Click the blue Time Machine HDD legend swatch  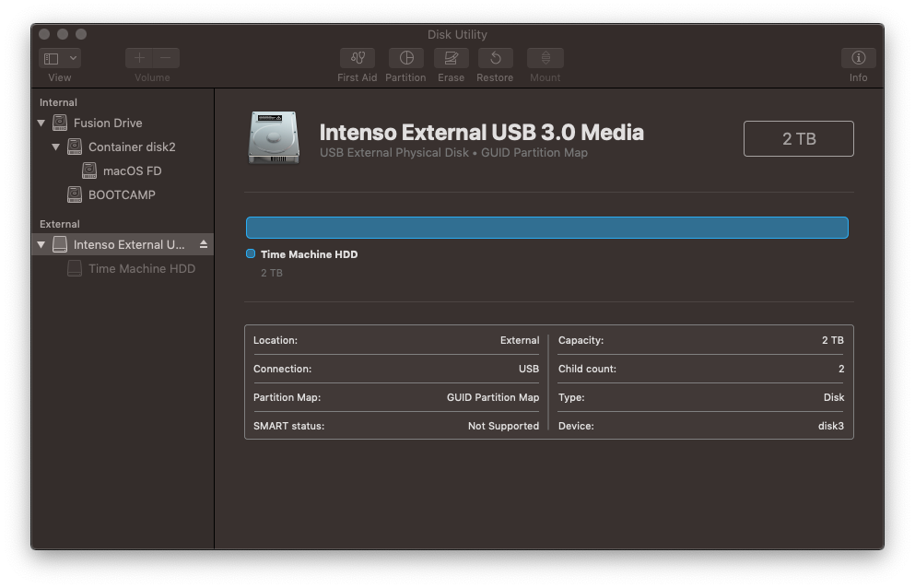251,254
